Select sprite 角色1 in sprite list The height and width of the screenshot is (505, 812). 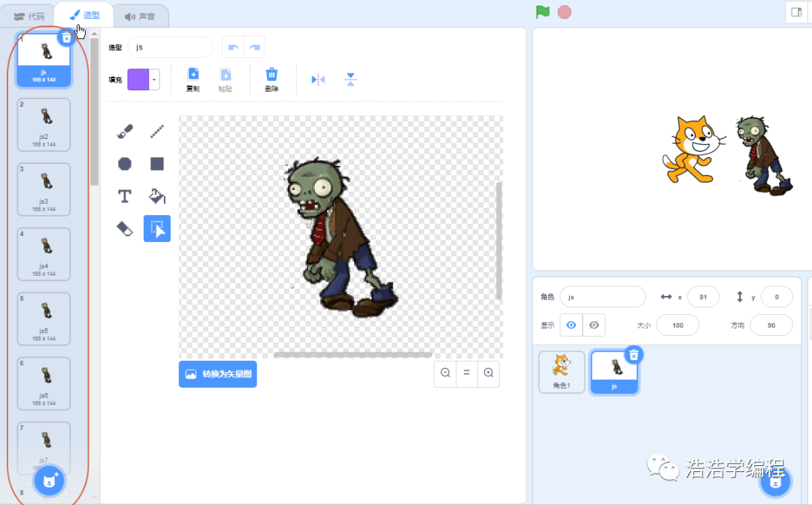click(562, 372)
